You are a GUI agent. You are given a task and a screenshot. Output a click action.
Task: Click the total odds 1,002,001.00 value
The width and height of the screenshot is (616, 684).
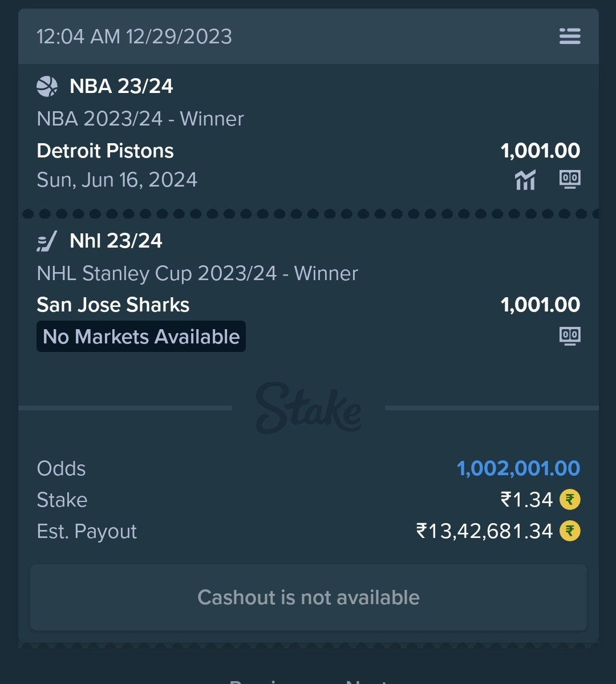click(518, 468)
